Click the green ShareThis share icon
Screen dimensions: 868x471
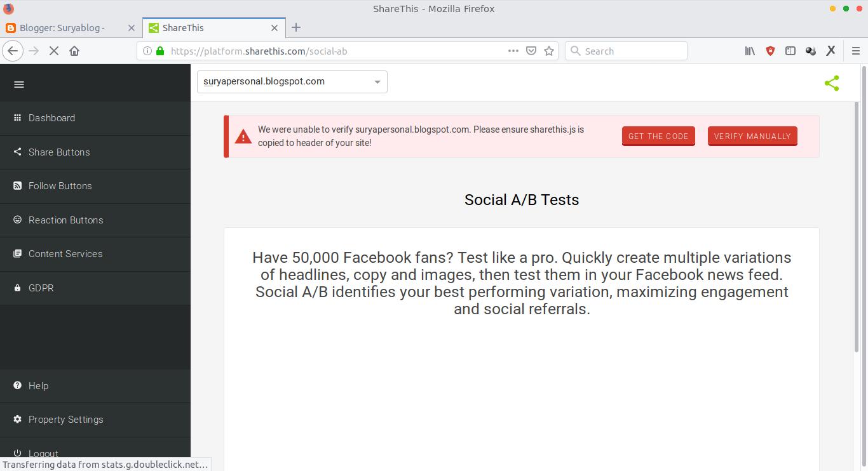(832, 83)
